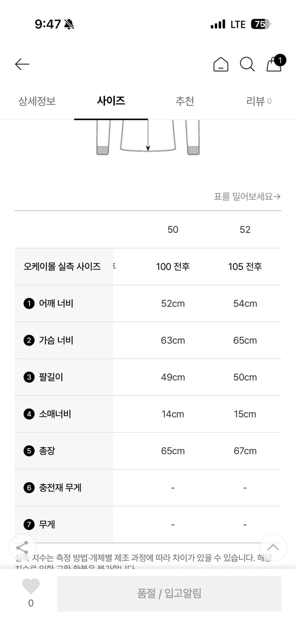
Task: Open the home screen icon
Action: (x=220, y=64)
